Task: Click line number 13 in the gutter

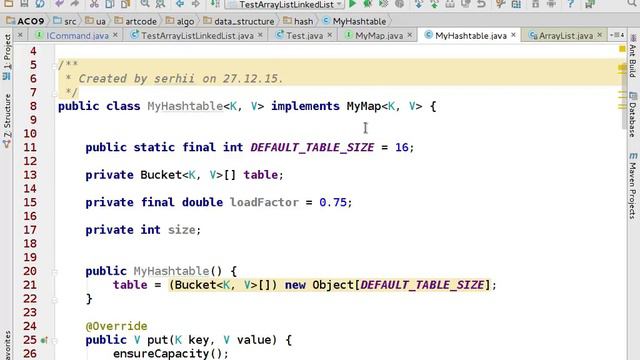Action: click(30, 175)
